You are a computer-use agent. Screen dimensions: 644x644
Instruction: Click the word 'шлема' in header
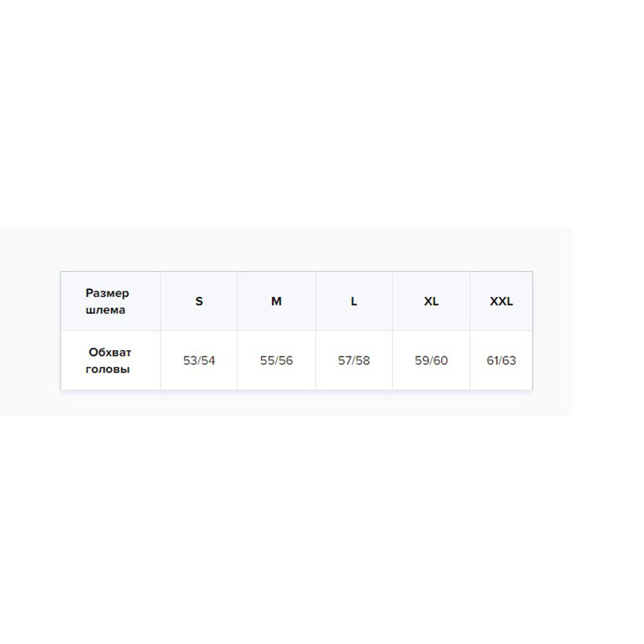point(105,310)
